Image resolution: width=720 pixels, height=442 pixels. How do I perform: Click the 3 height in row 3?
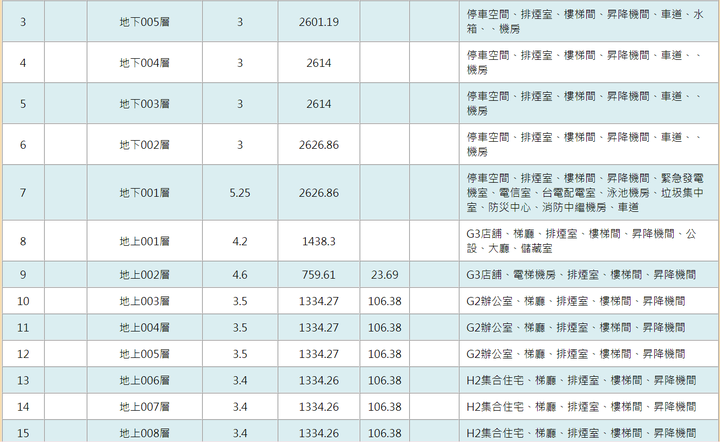click(240, 22)
